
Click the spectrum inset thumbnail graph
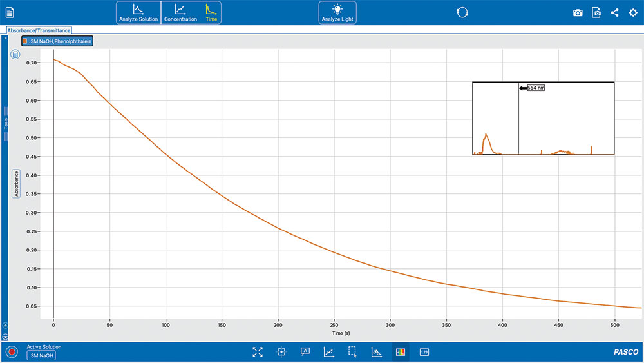(543, 119)
